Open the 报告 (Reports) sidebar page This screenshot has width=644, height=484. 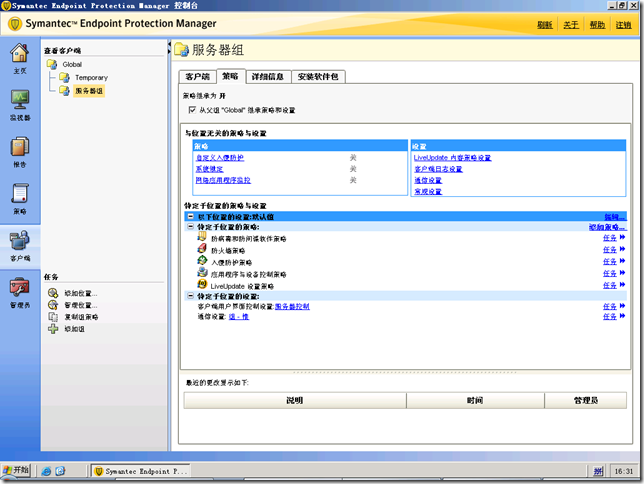click(x=20, y=152)
